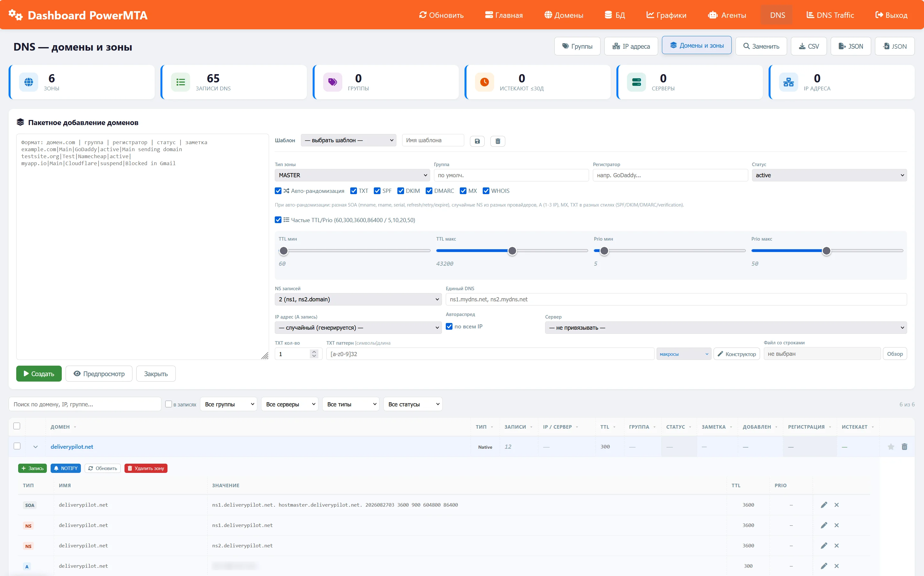Expand the Все группы filter
Image resolution: width=924 pixels, height=576 pixels.
229,404
